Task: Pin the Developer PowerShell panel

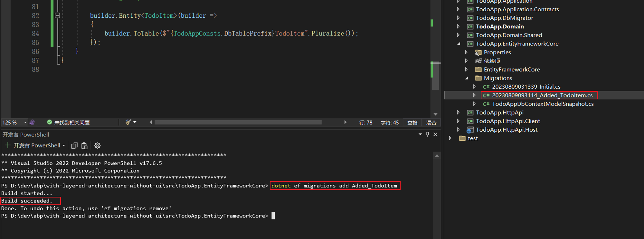Action: 428,134
